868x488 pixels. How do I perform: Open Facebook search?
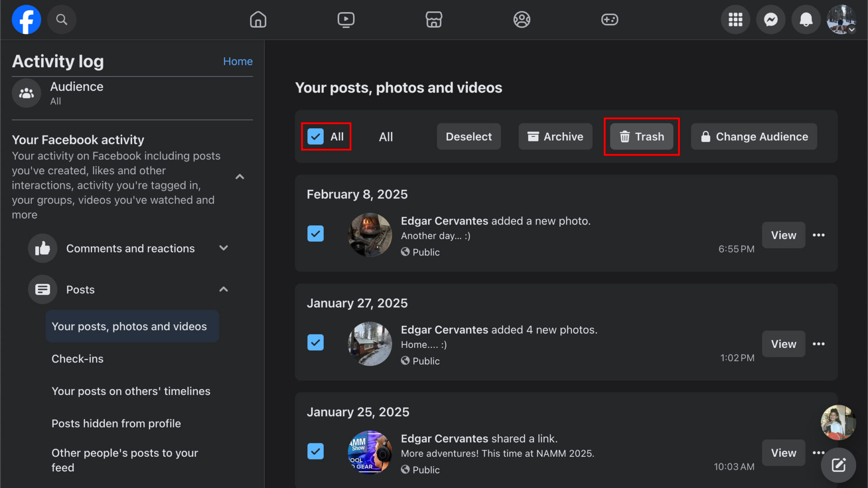pos(62,19)
